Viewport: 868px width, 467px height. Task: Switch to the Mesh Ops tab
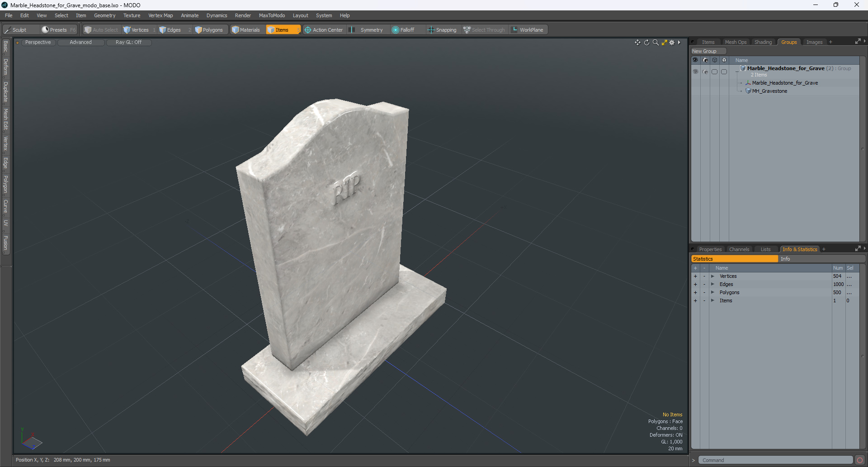tap(736, 42)
